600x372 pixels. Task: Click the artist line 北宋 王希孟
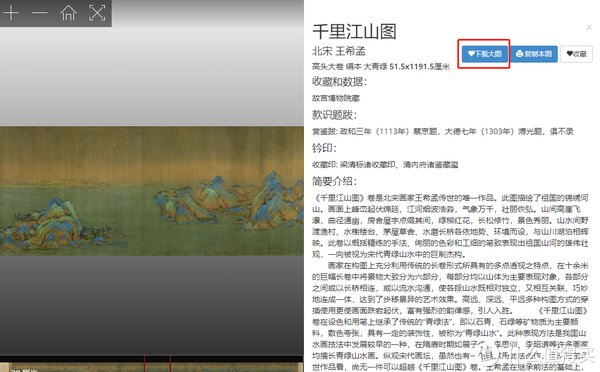click(339, 51)
